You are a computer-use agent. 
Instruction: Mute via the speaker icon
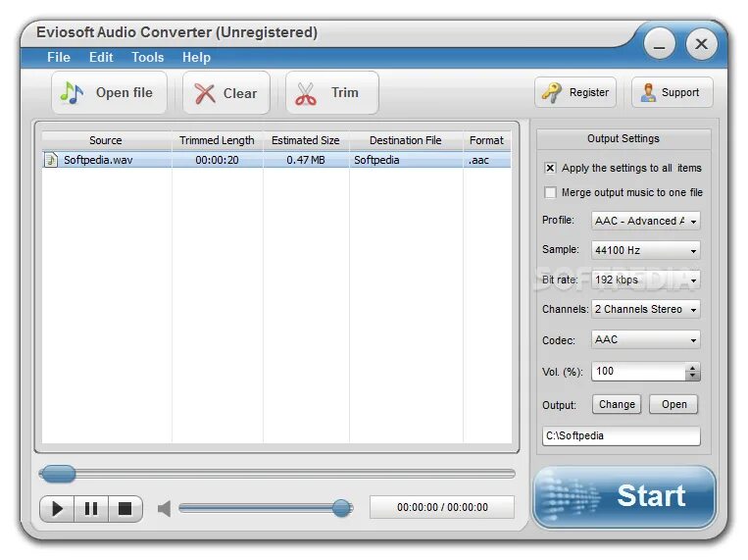pos(164,509)
